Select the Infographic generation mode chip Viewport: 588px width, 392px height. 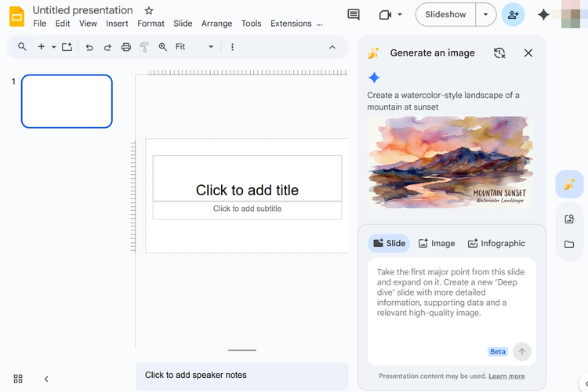496,244
